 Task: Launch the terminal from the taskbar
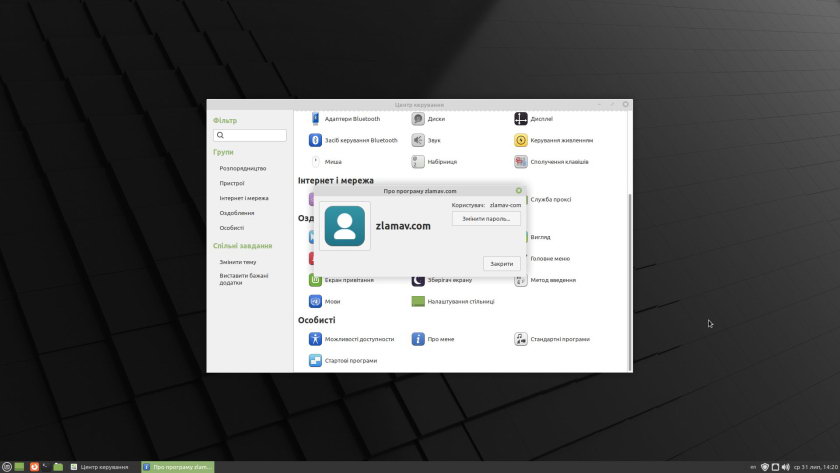[x=46, y=467]
